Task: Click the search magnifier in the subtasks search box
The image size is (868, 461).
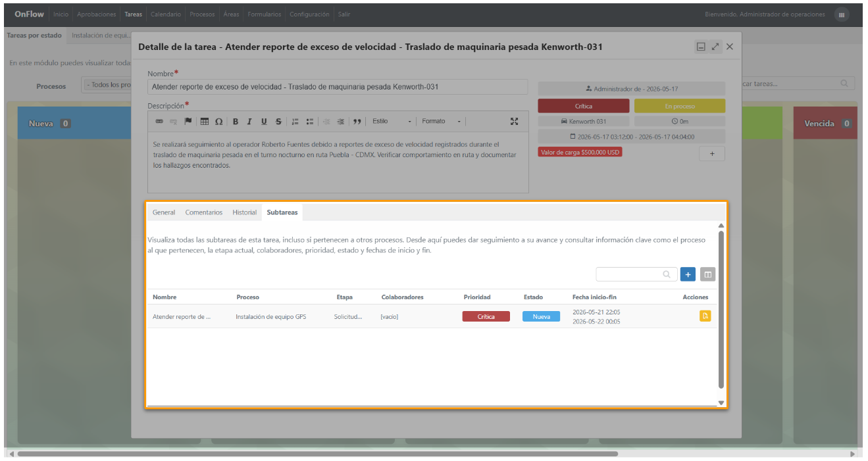Action: tap(667, 274)
